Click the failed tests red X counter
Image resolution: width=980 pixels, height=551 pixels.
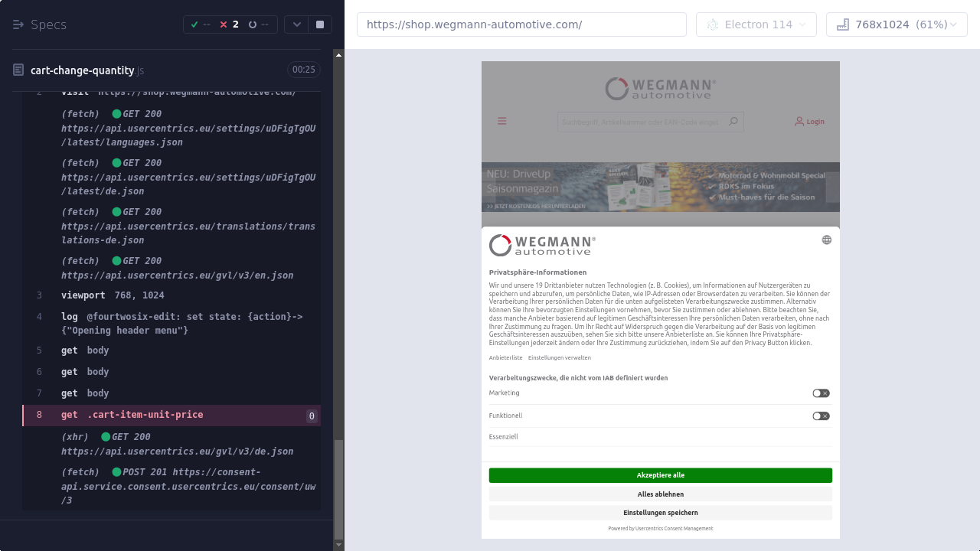tap(229, 24)
